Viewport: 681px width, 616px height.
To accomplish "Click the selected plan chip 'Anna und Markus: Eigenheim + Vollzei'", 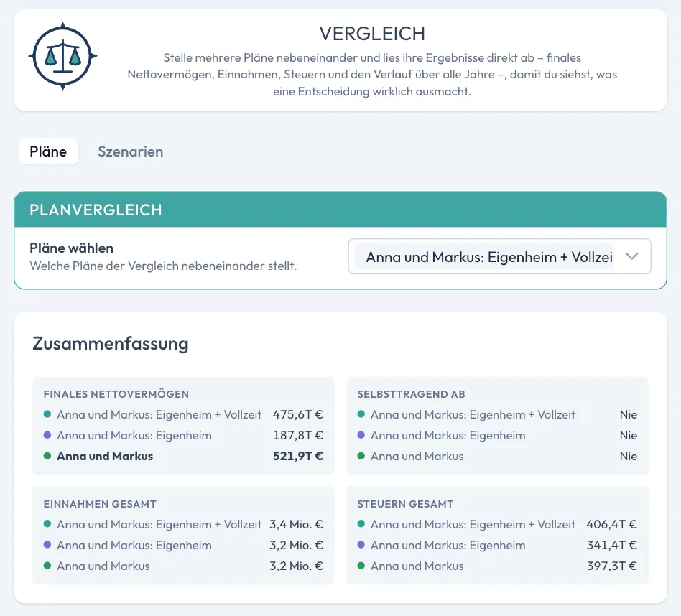I will [484, 256].
